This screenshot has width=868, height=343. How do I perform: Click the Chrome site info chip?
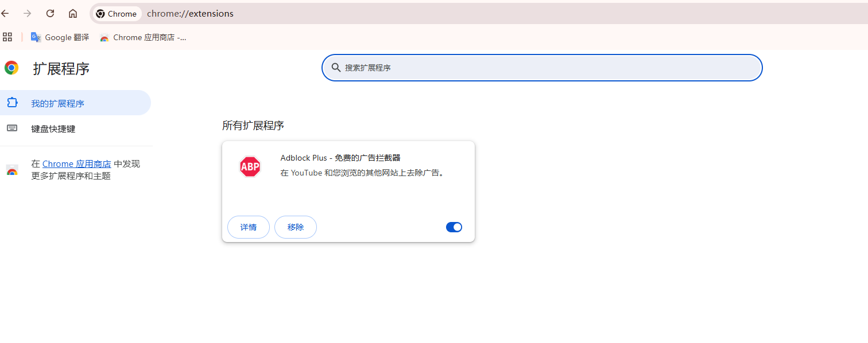click(x=117, y=14)
